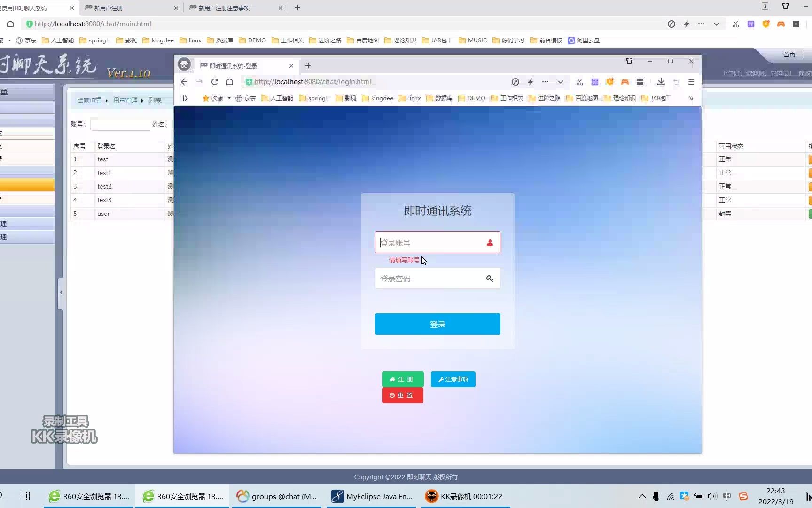Click the >> overflow chevron on the bookmarks bar

click(690, 98)
